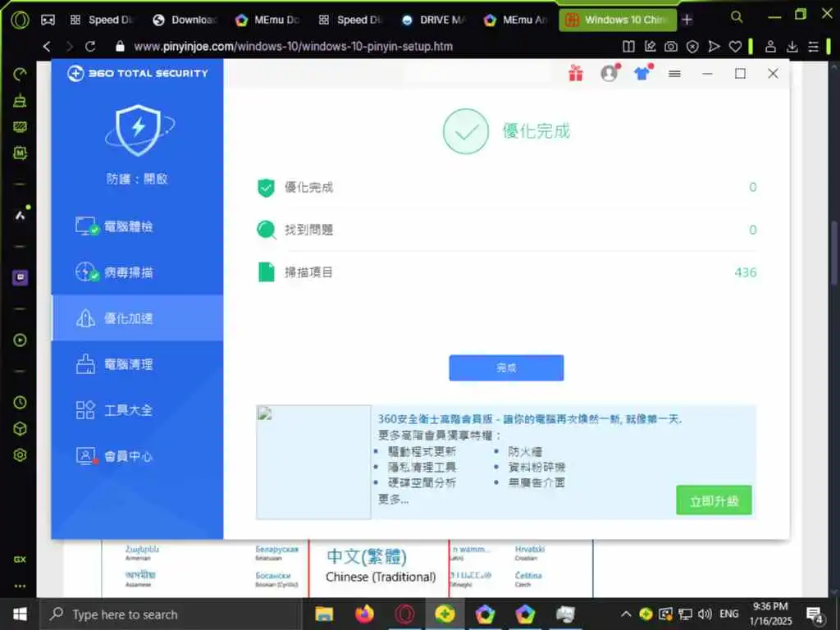Click the blue 完成 button

tap(506, 368)
